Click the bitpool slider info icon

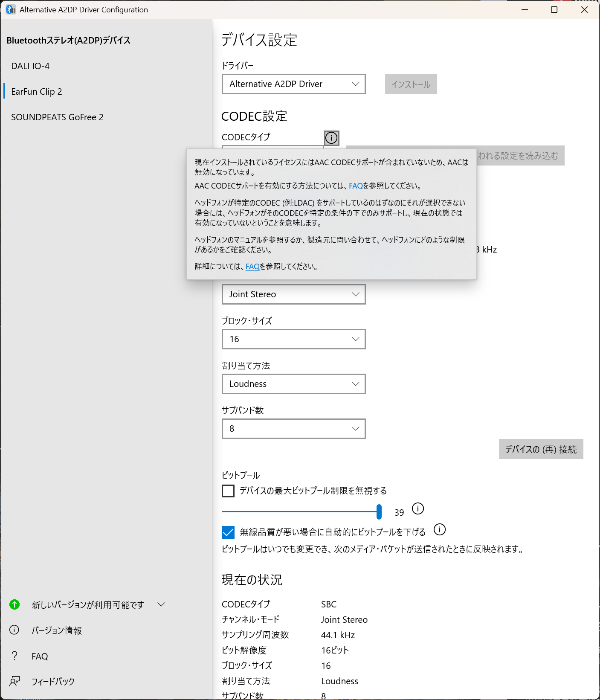[x=418, y=508]
